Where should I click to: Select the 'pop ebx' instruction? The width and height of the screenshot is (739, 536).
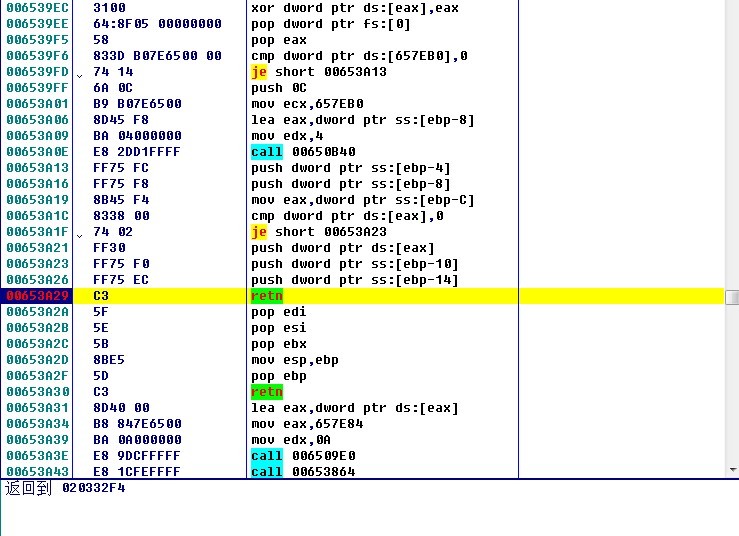coord(279,344)
